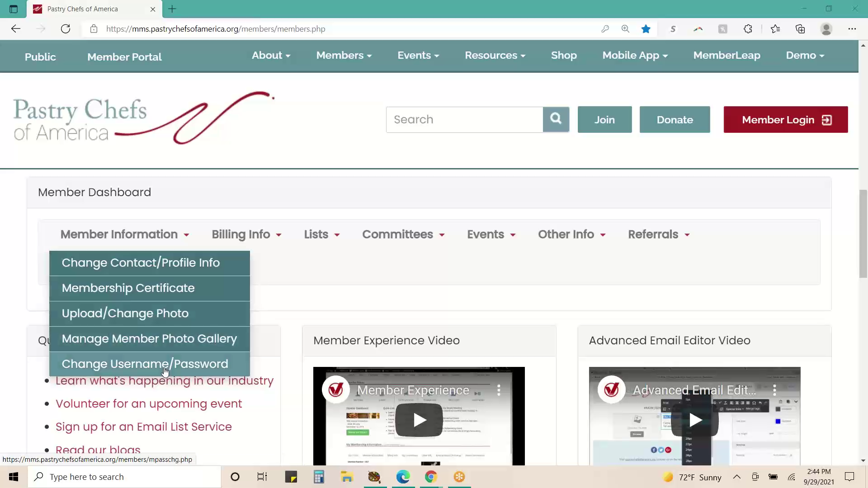Expand the top nav Events dropdown

418,55
